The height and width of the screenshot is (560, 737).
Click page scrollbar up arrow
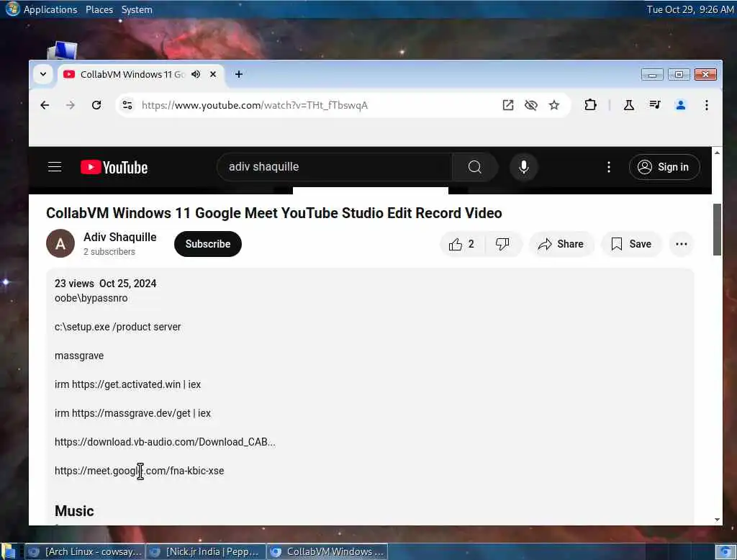click(x=717, y=153)
